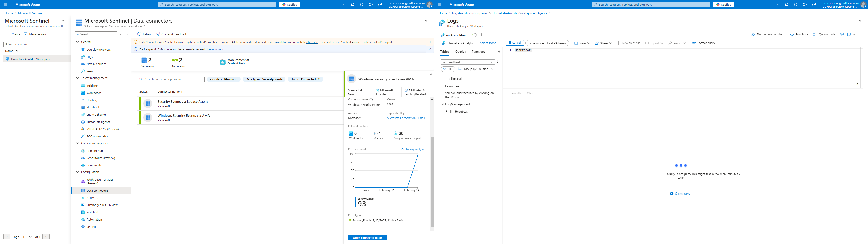Open the Manage view dropdown
The height and width of the screenshot is (244, 868).
[x=37, y=34]
